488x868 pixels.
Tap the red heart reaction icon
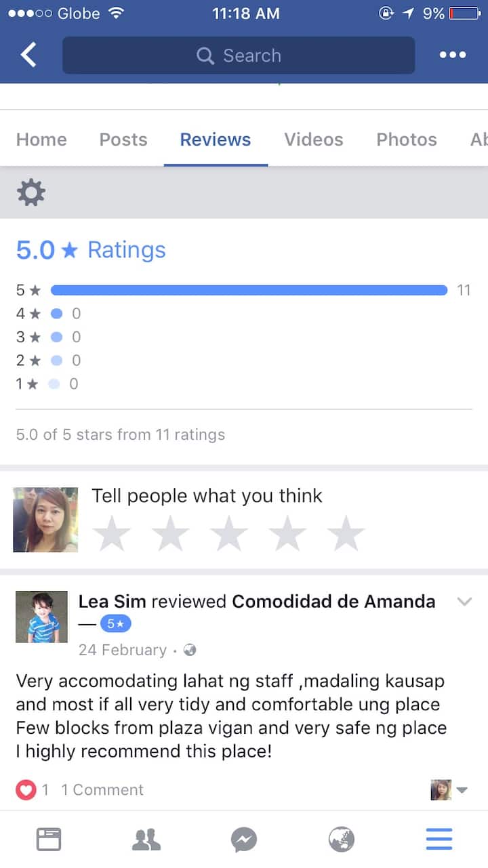(26, 789)
